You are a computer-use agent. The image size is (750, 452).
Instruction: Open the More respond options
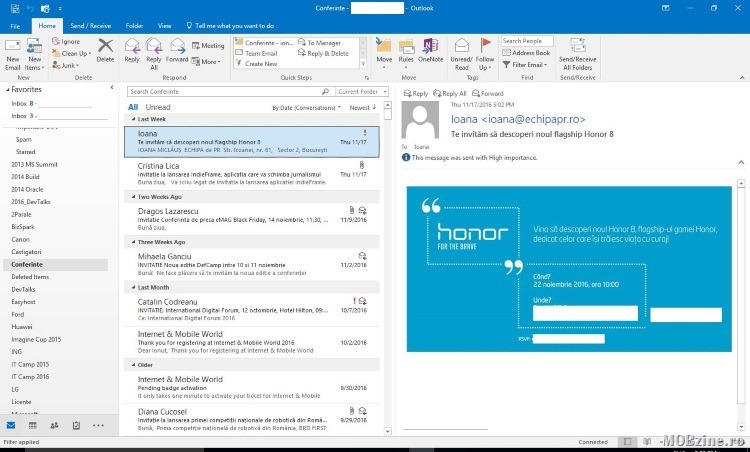pyautogui.click(x=206, y=62)
